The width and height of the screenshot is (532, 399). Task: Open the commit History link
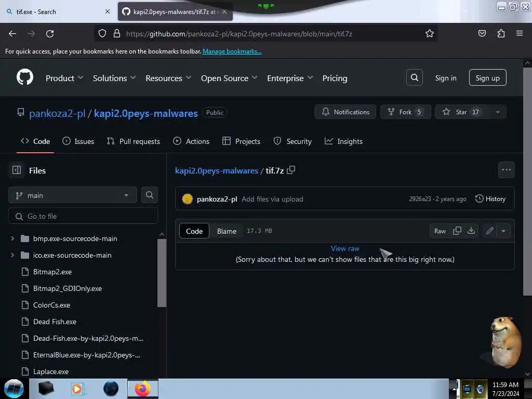[490, 199]
